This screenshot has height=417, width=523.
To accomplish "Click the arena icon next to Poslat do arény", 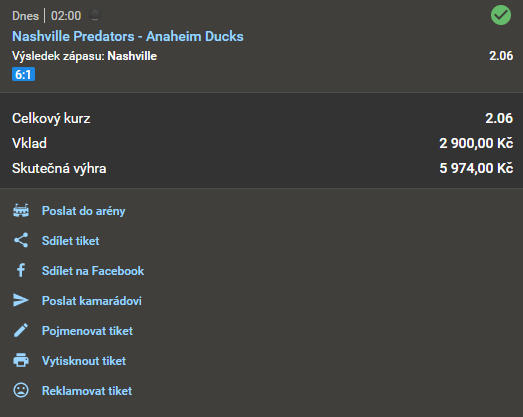I will 21,211.
